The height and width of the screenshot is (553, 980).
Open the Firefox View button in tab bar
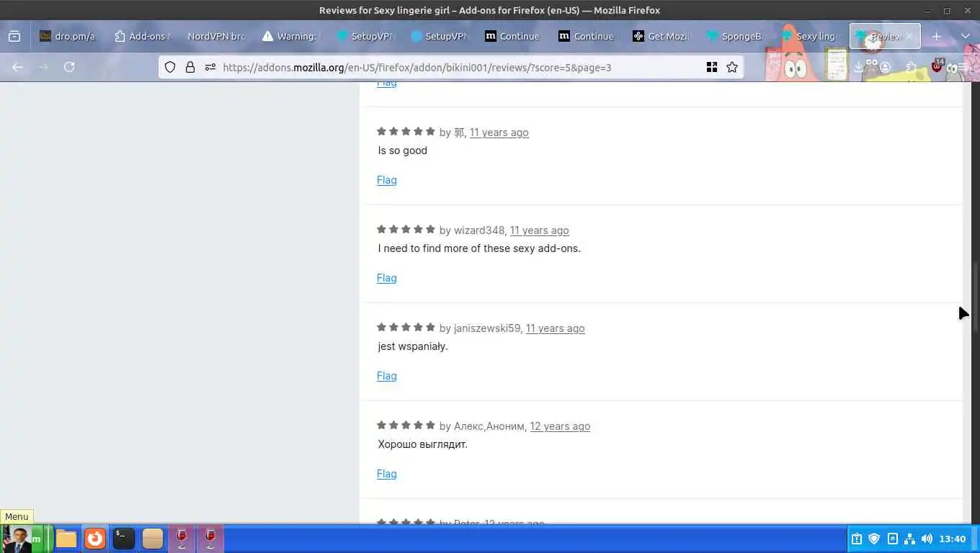[14, 36]
